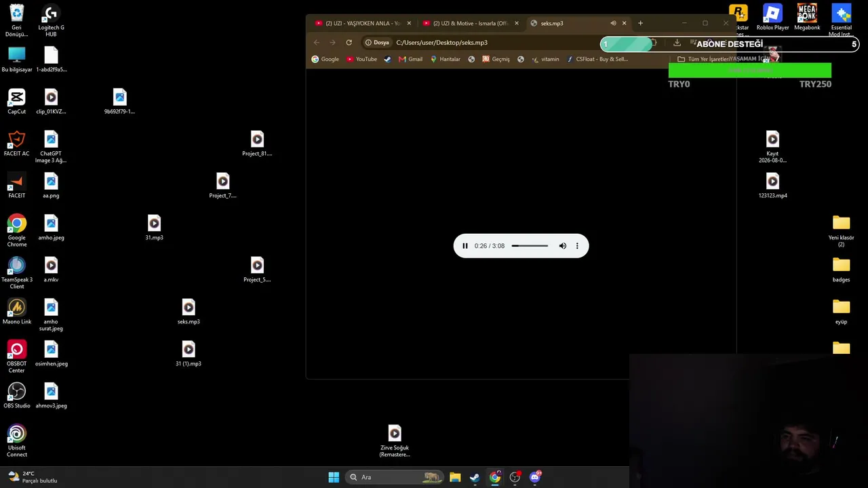Image resolution: width=868 pixels, height=488 pixels.
Task: Select the osimhen.jpeg image file
Action: [51, 354]
